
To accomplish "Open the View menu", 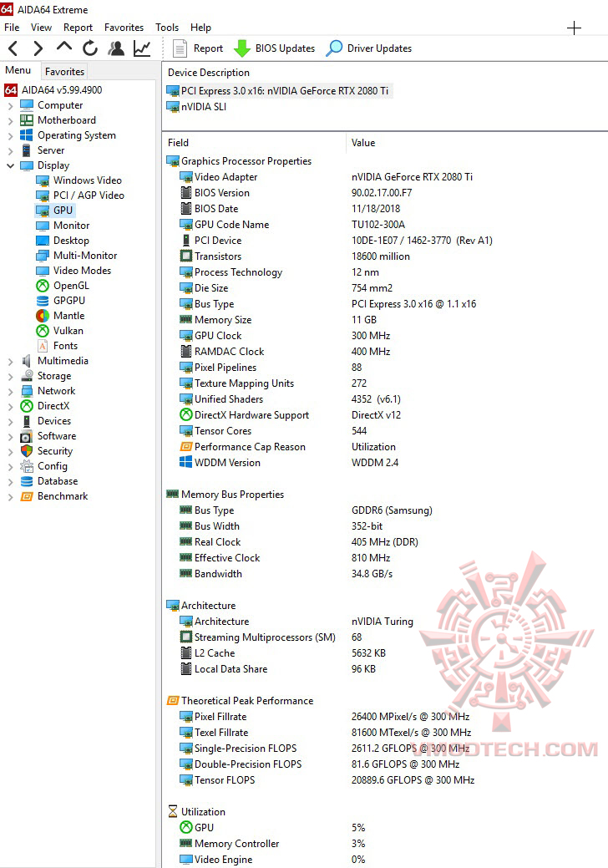I will point(41,27).
